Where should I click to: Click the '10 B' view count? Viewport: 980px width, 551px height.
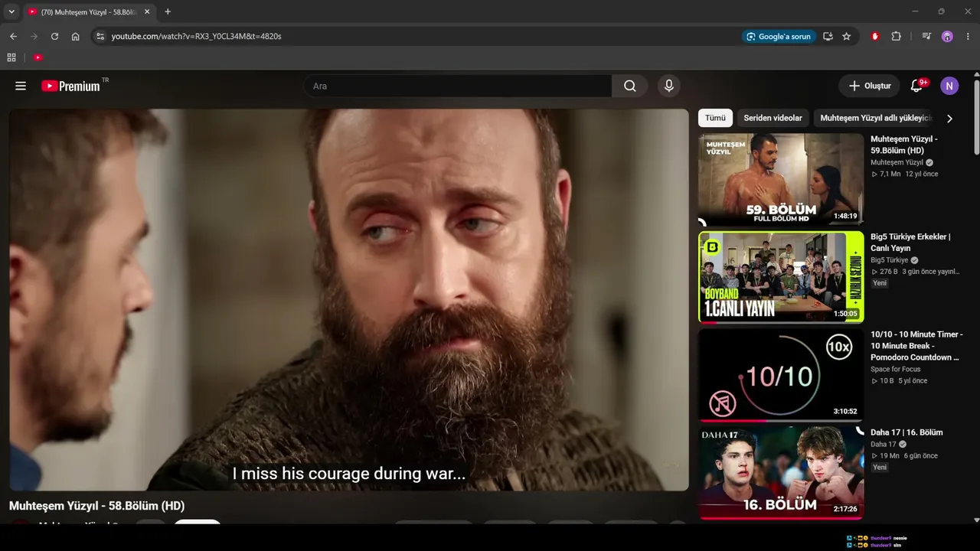887,381
